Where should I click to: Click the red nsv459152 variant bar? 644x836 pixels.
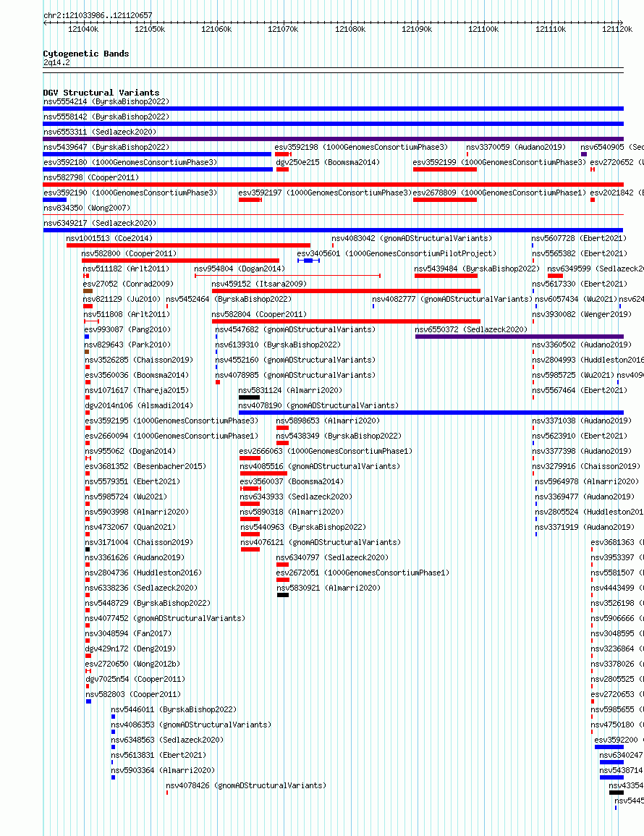coord(346,291)
